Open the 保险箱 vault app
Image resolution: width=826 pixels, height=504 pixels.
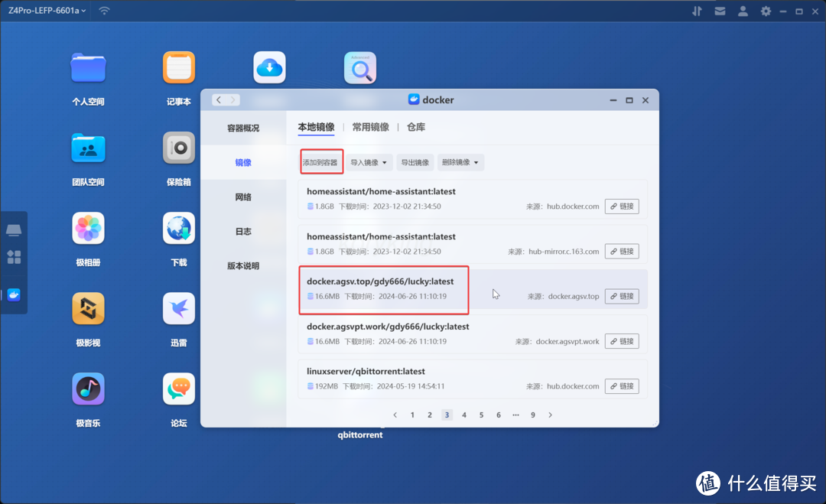point(178,148)
